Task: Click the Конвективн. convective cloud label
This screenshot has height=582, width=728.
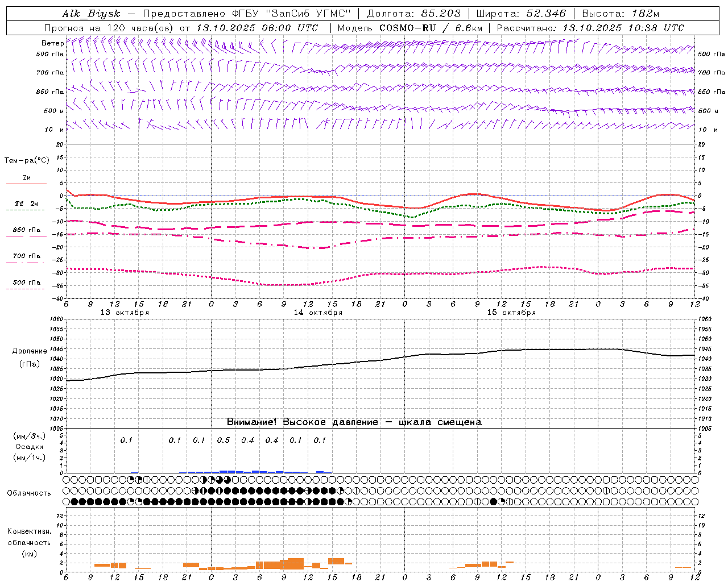Action: 29,531
